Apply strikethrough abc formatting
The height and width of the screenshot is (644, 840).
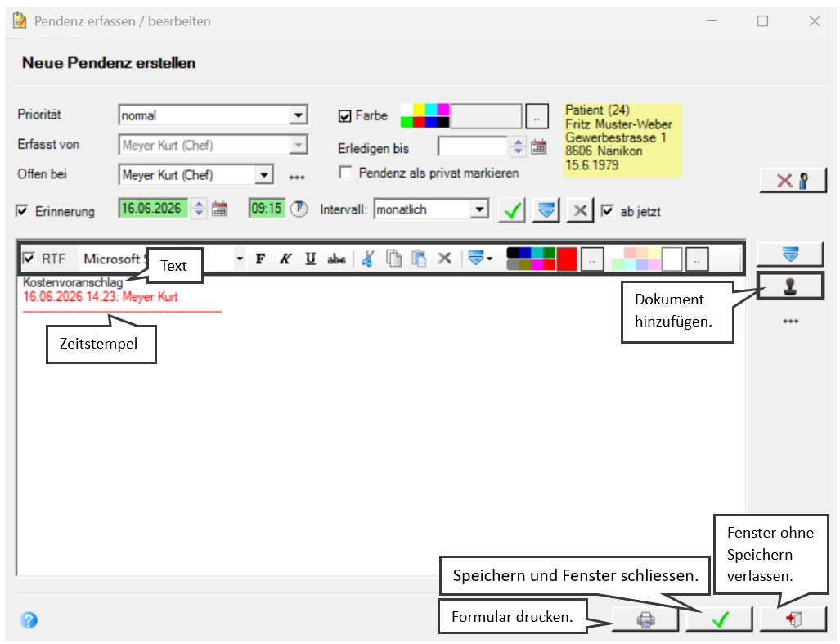pos(336,259)
